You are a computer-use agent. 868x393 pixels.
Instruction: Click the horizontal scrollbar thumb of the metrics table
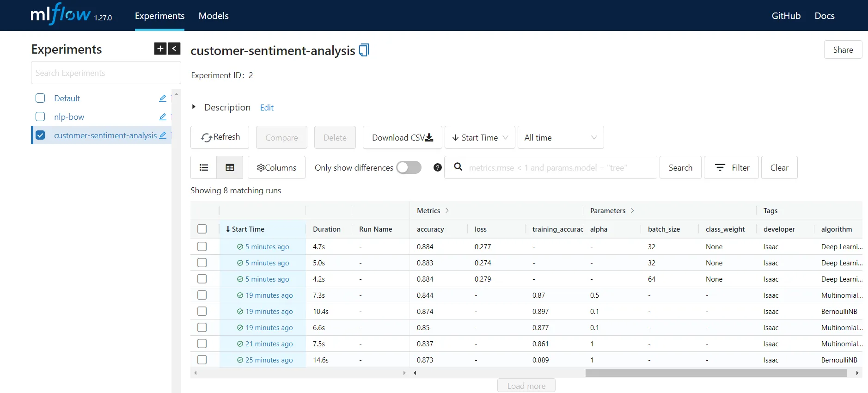[x=716, y=373]
